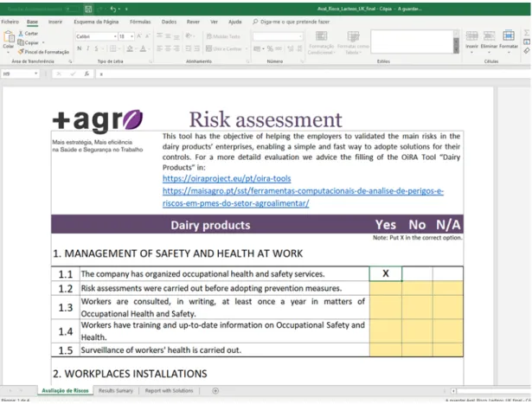
Task: Switch to Results Sumary sheet tab
Action: click(x=116, y=391)
